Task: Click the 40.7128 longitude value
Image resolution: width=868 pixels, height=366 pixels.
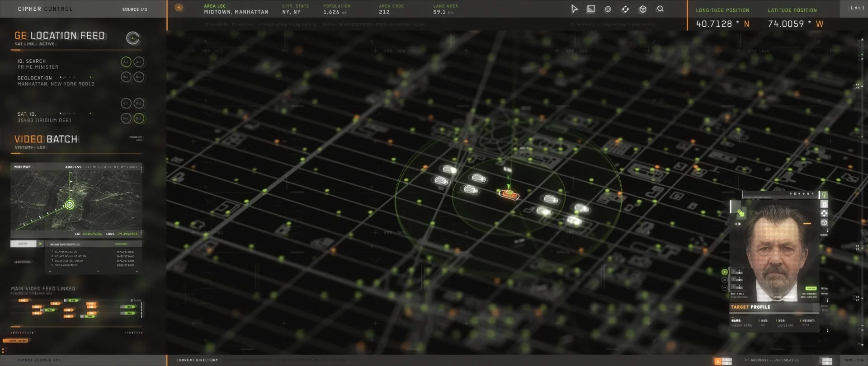Action: pyautogui.click(x=714, y=24)
